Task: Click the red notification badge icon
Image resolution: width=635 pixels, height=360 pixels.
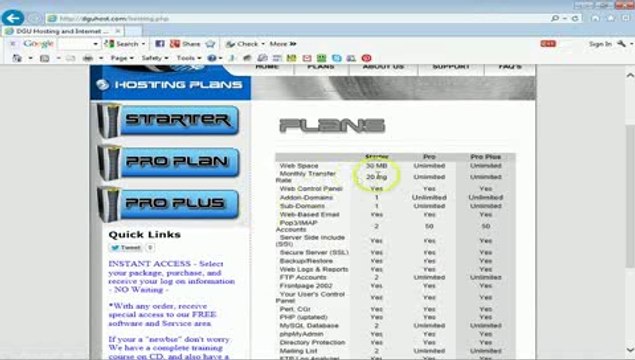Action: click(548, 44)
